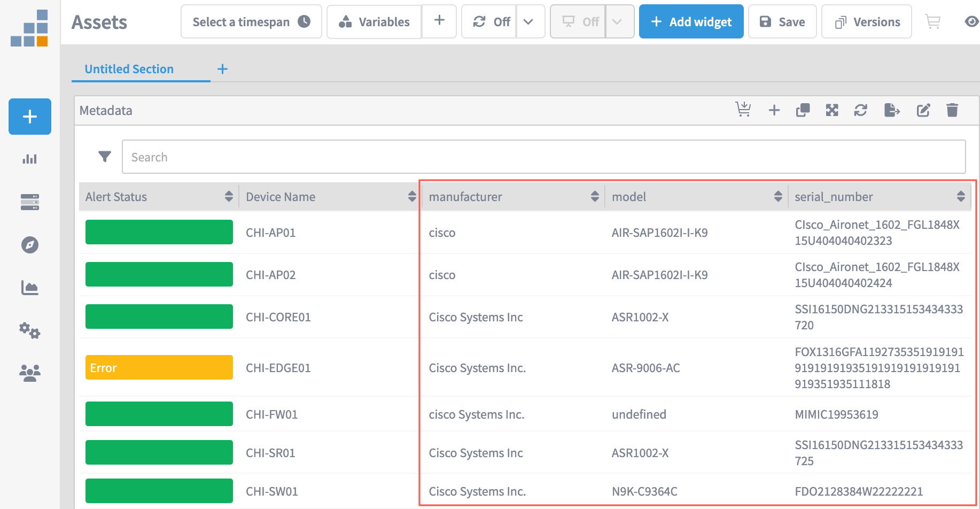Edit the Metadata widget settings

point(923,110)
